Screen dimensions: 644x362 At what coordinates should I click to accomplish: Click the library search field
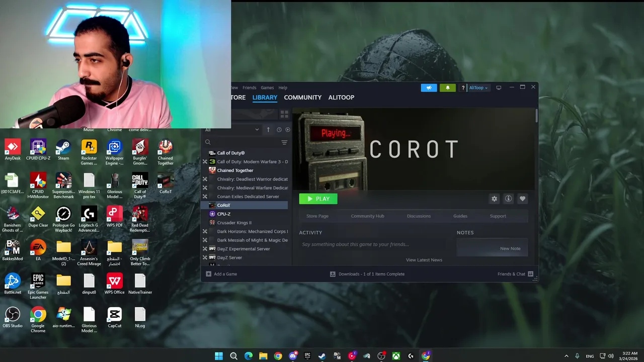[x=242, y=142]
